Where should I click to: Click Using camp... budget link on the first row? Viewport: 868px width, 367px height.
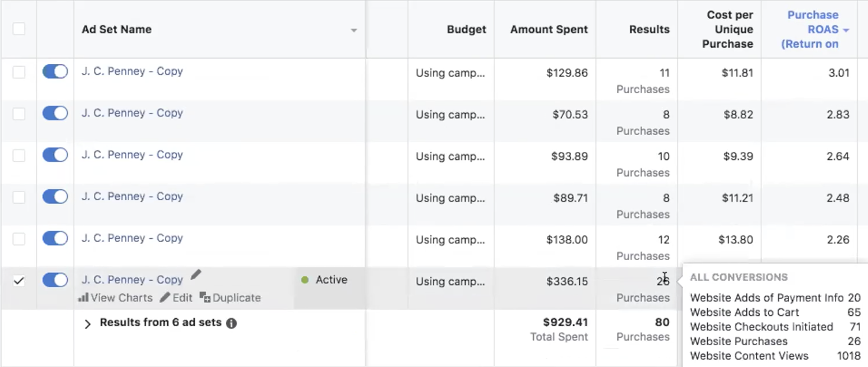(451, 73)
